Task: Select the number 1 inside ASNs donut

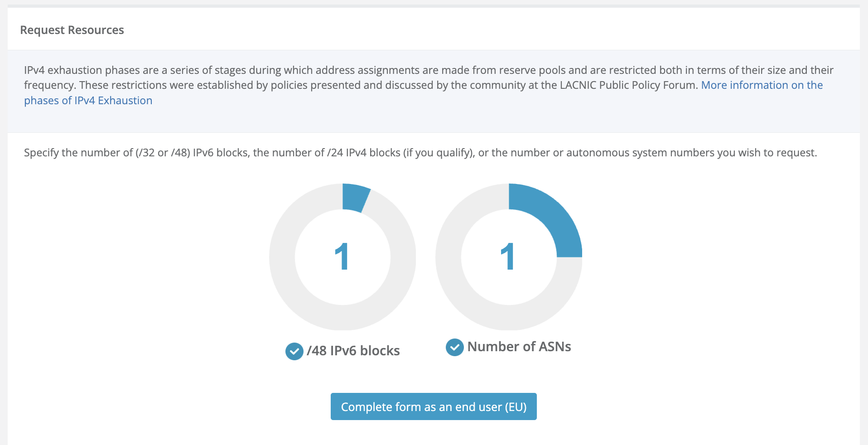Action: [x=508, y=257]
